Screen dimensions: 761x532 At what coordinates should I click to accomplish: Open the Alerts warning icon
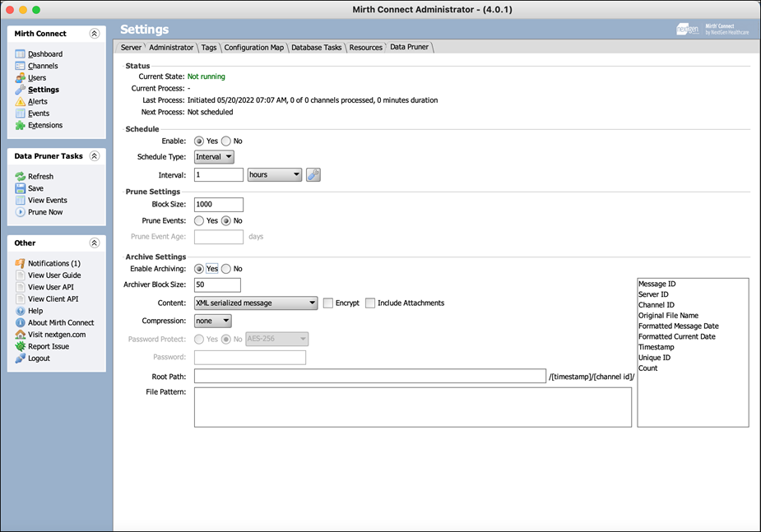click(x=20, y=101)
